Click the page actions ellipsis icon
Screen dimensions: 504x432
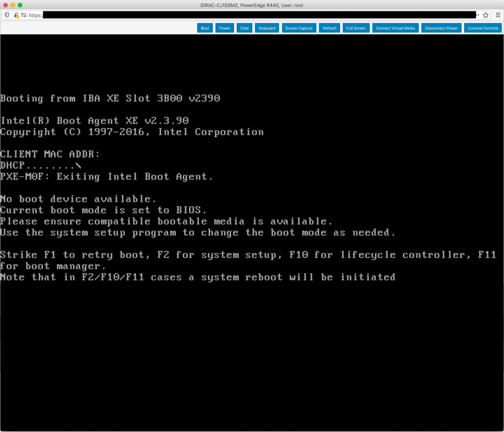coord(478,15)
